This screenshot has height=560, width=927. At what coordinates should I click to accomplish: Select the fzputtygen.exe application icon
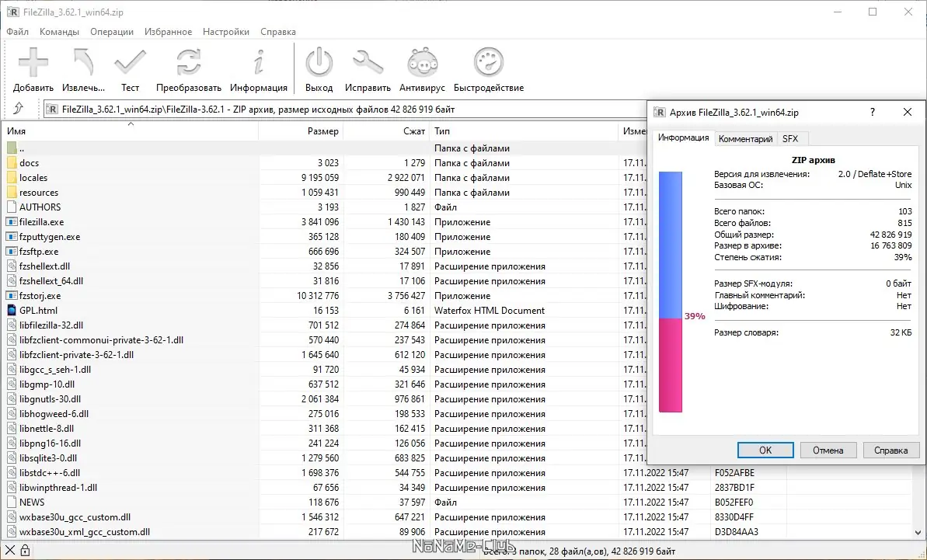[12, 237]
